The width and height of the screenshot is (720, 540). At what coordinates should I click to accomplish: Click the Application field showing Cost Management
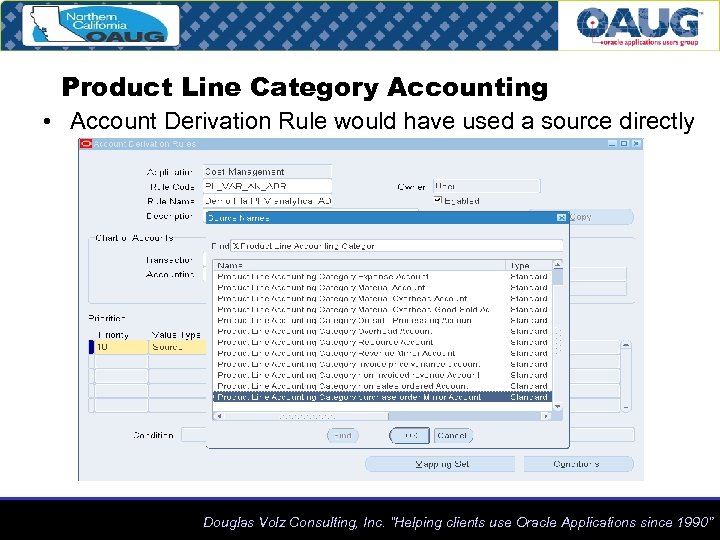pos(267,172)
